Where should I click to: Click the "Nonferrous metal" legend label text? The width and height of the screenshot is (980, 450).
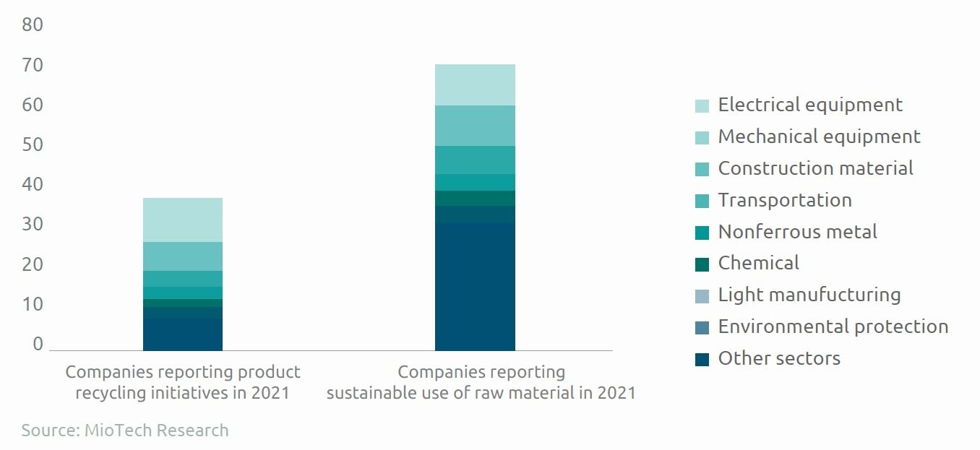click(797, 233)
